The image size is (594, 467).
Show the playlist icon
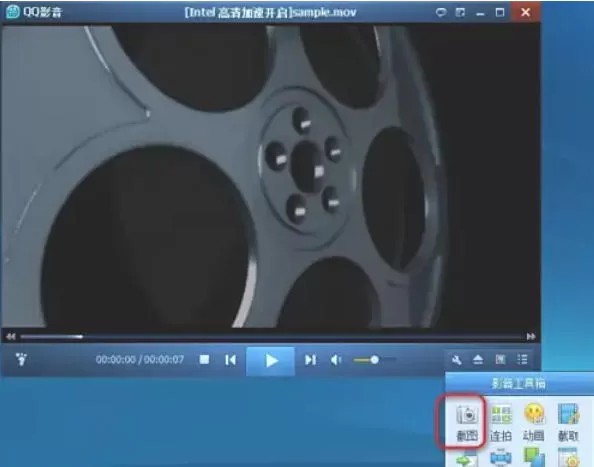click(x=522, y=359)
